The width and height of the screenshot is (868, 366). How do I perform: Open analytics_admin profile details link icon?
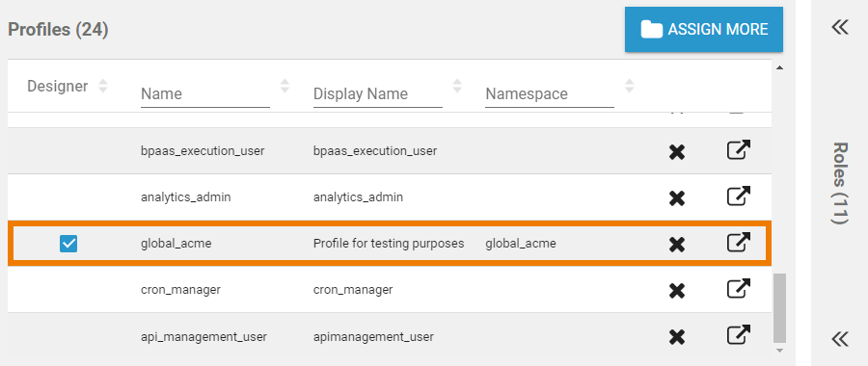pos(739,196)
